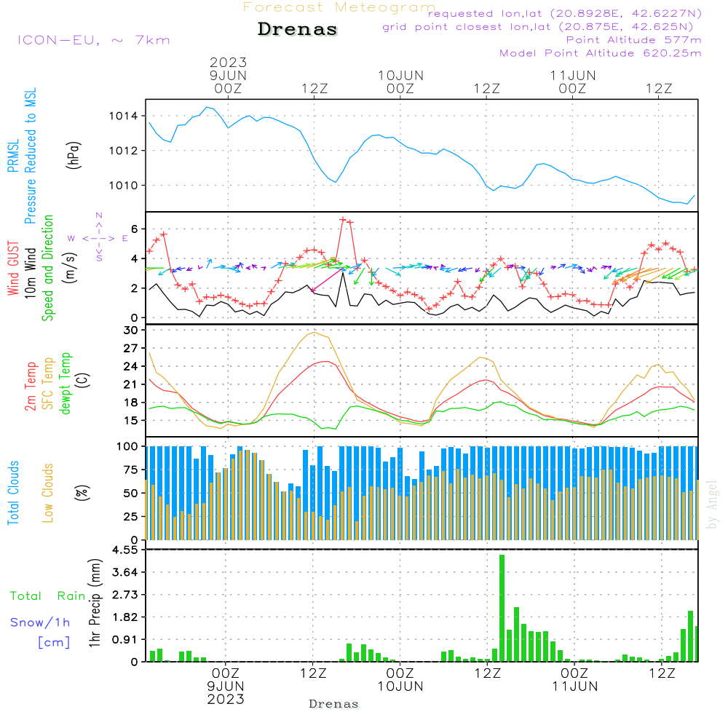728x728 pixels.
Task: Click the "Pressure Reduced to MSL" label
Action: pyautogui.click(x=30, y=156)
